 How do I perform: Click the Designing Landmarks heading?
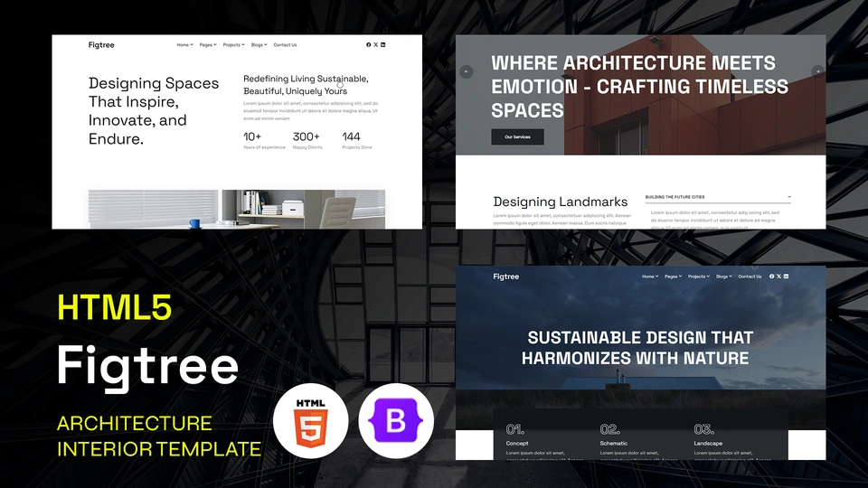[561, 202]
